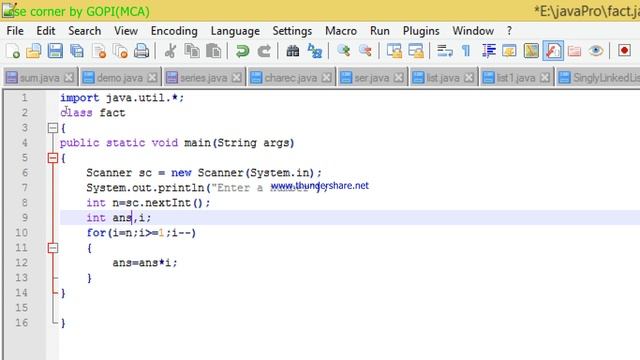The width and height of the screenshot is (640, 360).
Task: Switch to the list1.java tab
Action: (x=515, y=78)
